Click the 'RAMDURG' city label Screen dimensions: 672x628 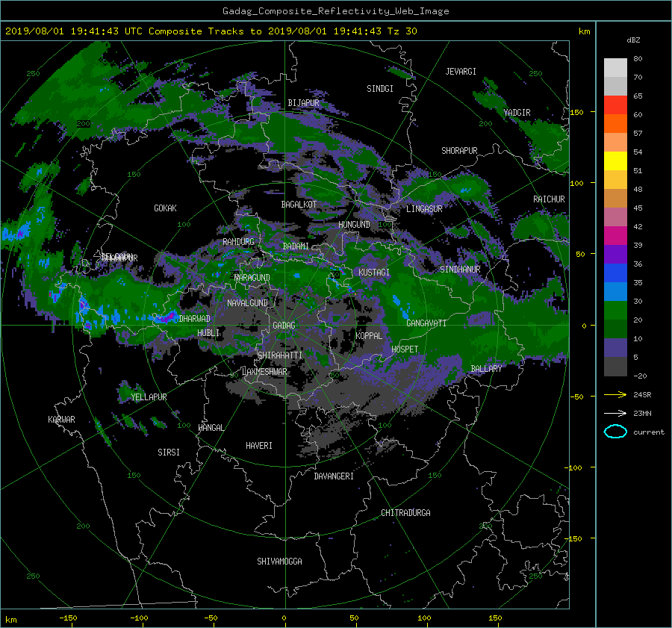(238, 242)
